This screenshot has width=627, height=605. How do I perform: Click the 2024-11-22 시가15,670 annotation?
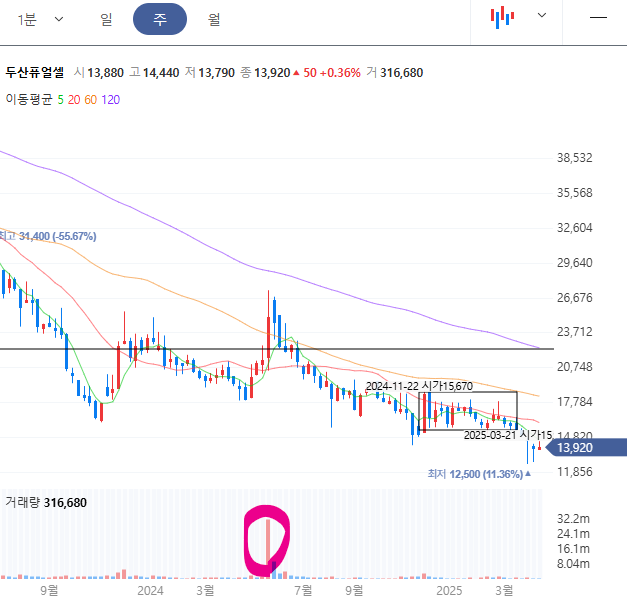[x=419, y=386]
